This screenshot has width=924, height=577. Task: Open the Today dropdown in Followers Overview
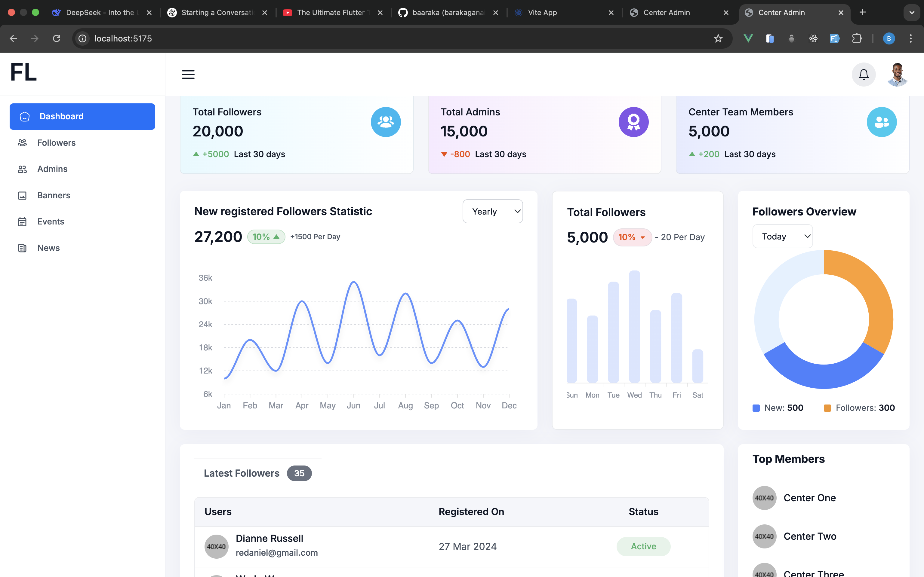pos(782,237)
